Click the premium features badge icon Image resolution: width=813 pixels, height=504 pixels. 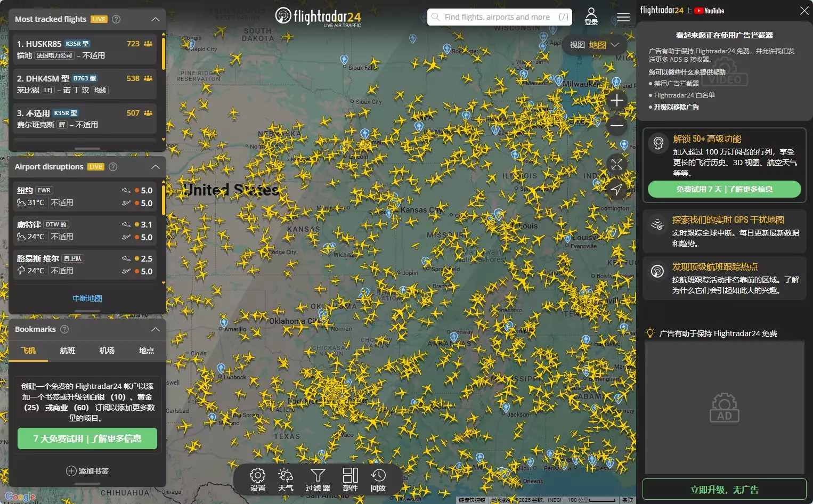[658, 143]
